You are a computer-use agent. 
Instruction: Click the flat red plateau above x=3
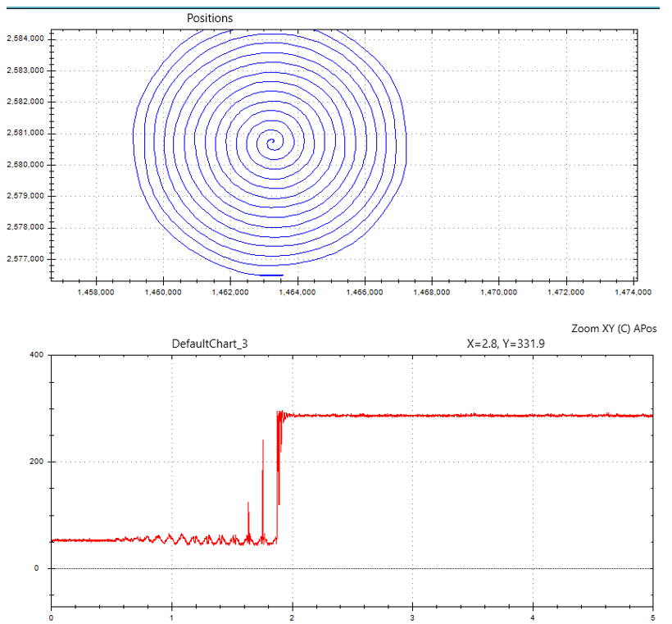412,416
